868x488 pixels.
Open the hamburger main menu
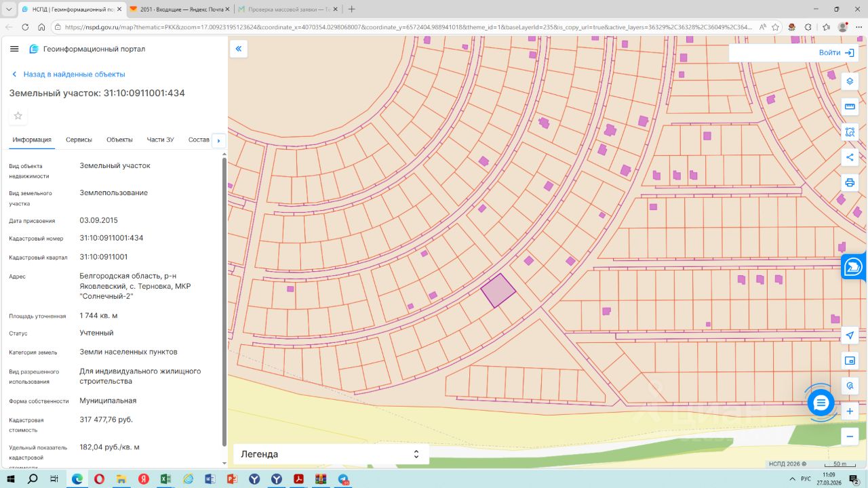point(14,49)
